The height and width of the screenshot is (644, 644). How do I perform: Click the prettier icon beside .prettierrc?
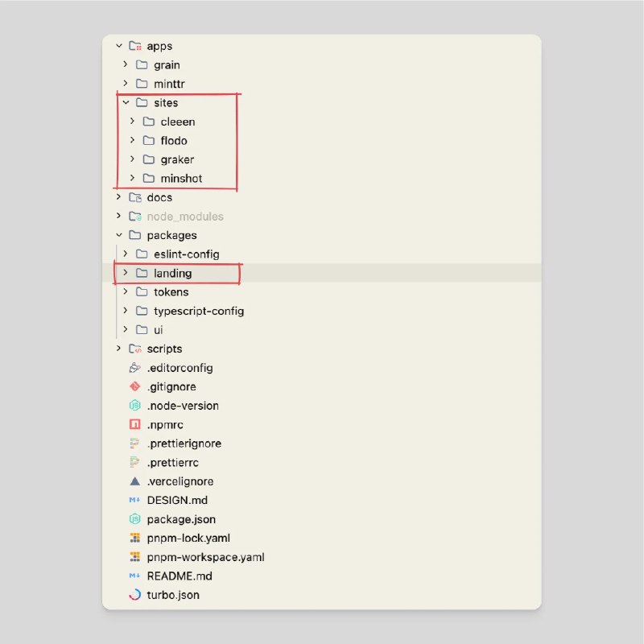(134, 462)
